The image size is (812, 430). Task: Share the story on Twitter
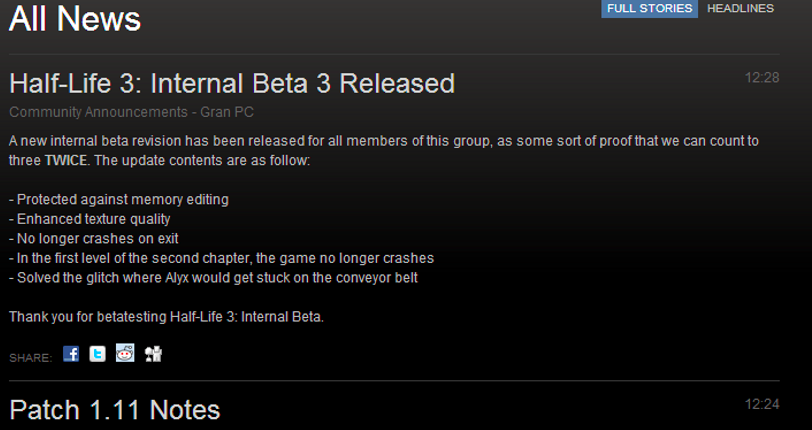[97, 354]
